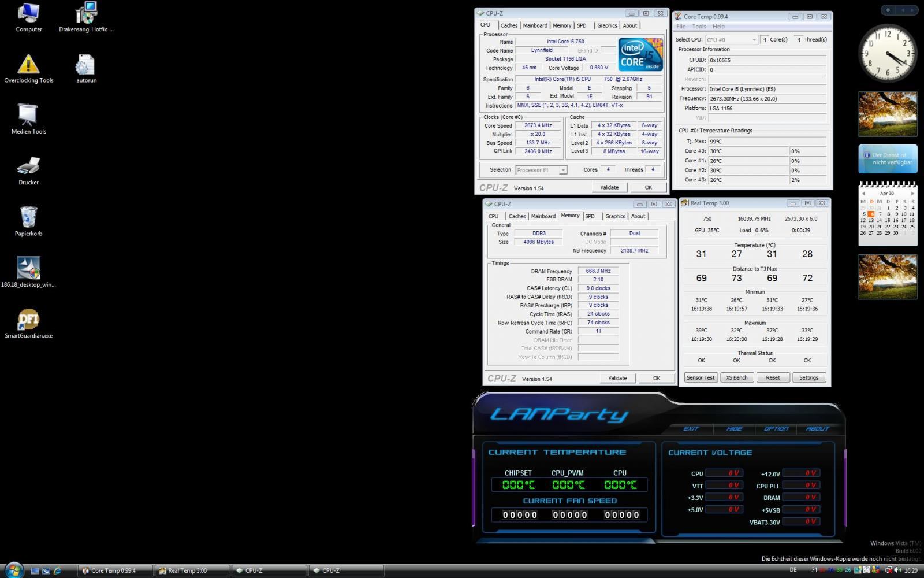Viewport: 924px width, 578px height.
Task: Click OK in the lower CPU-Z memory window
Action: point(656,378)
